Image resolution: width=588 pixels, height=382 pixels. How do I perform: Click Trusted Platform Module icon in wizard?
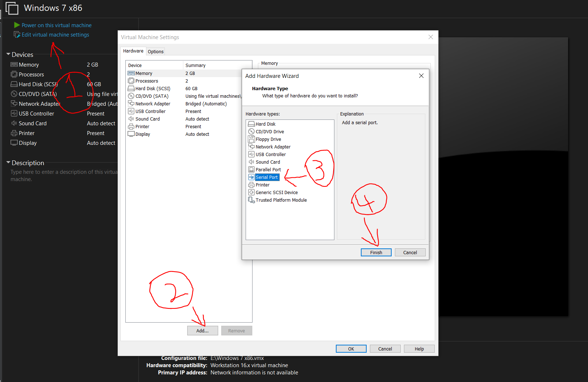(x=251, y=200)
